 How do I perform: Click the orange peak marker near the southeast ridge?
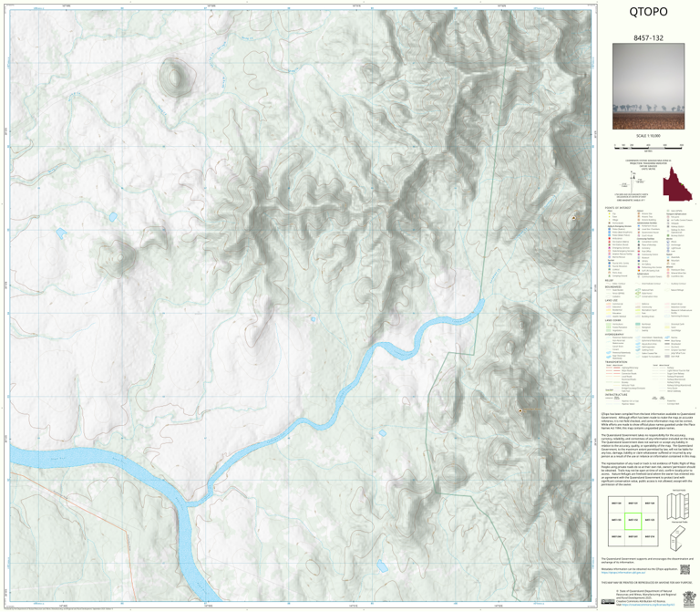pyautogui.click(x=520, y=410)
